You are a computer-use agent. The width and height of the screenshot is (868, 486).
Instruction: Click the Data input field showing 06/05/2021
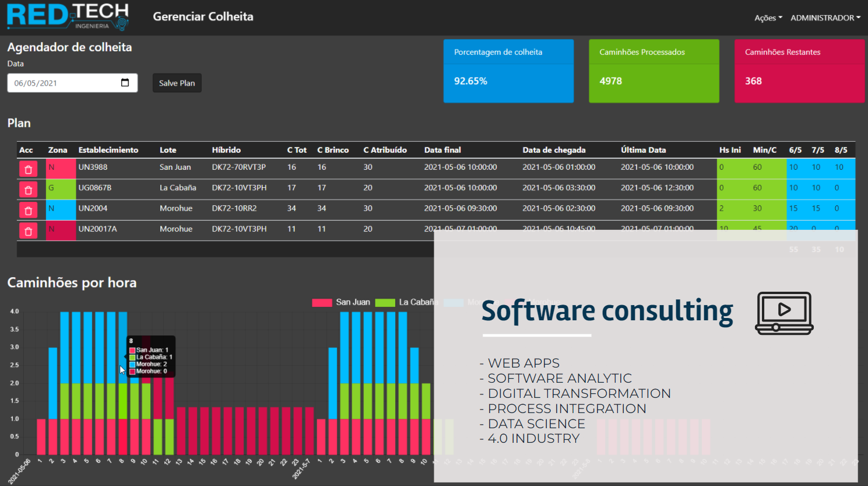[64, 83]
